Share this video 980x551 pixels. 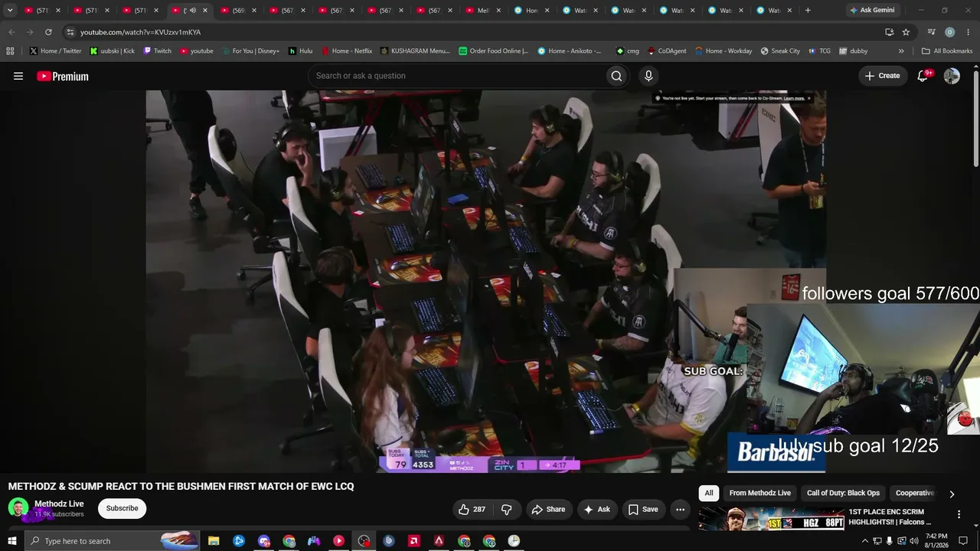[x=548, y=509]
